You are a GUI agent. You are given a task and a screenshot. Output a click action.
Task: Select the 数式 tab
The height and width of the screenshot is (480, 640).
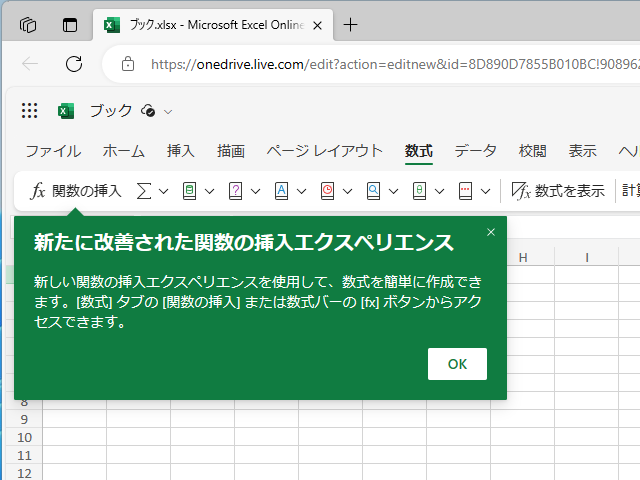click(419, 151)
